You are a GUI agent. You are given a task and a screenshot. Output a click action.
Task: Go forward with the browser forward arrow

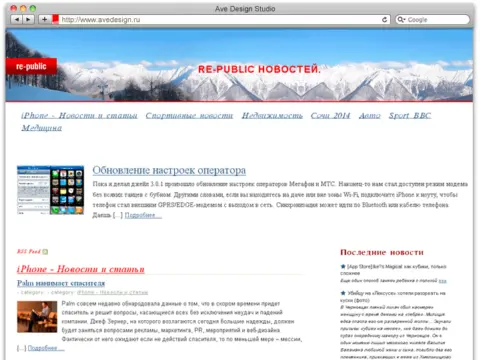[x=29, y=19]
